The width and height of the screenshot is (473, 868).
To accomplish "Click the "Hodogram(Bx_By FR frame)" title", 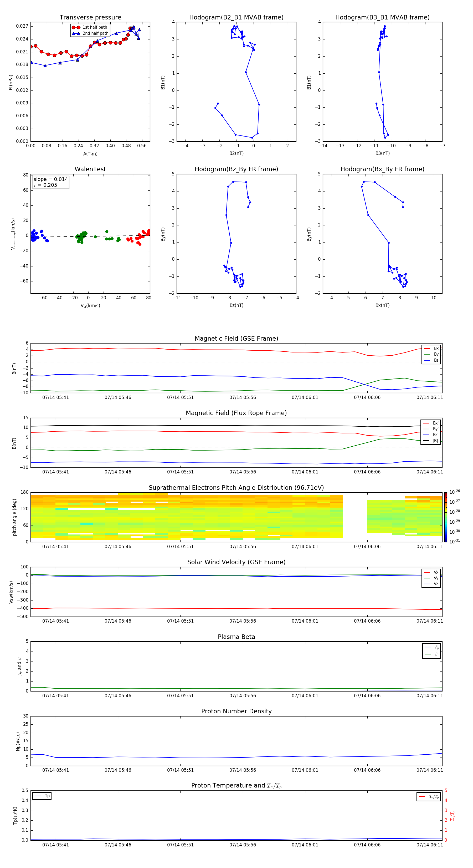I will (x=382, y=169).
